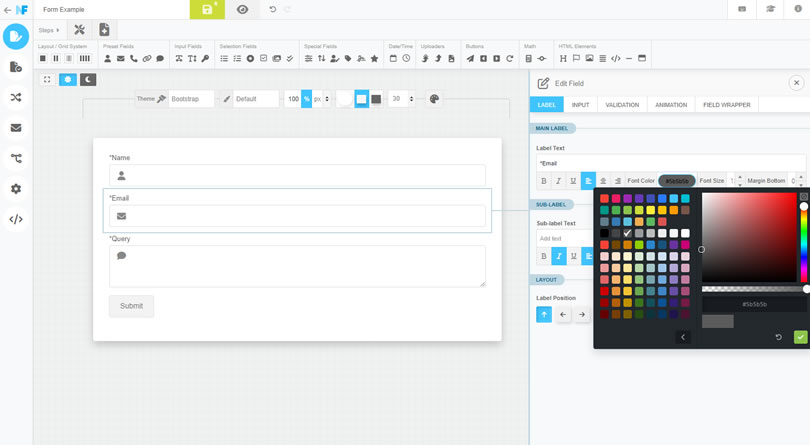Open form preview with the eye icon
810x445 pixels.
(x=242, y=10)
